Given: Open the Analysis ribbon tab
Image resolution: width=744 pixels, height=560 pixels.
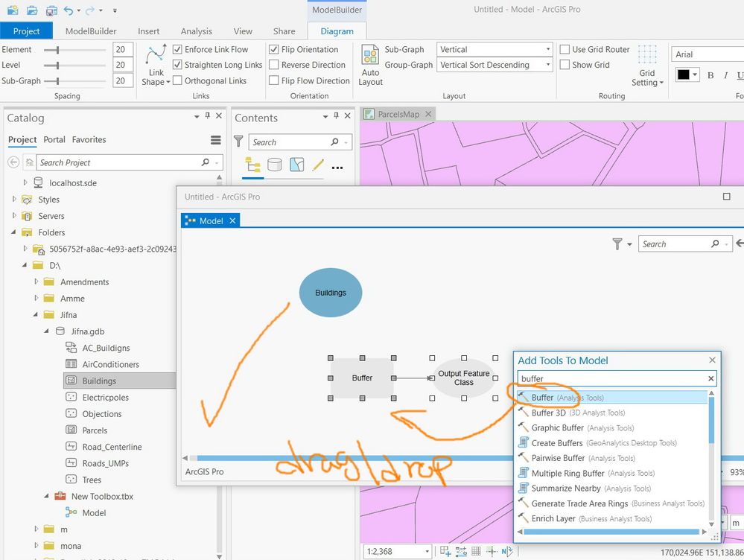Looking at the screenshot, I should coord(196,31).
